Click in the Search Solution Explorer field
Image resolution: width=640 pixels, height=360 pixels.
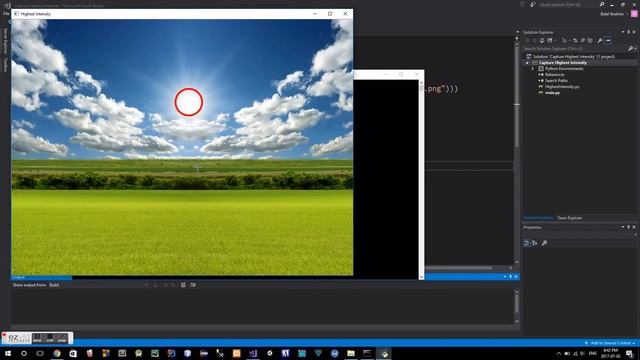coord(575,49)
